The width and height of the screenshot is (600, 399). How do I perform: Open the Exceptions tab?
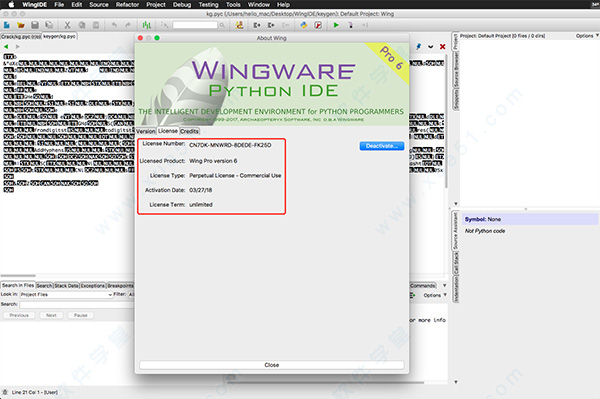93,285
